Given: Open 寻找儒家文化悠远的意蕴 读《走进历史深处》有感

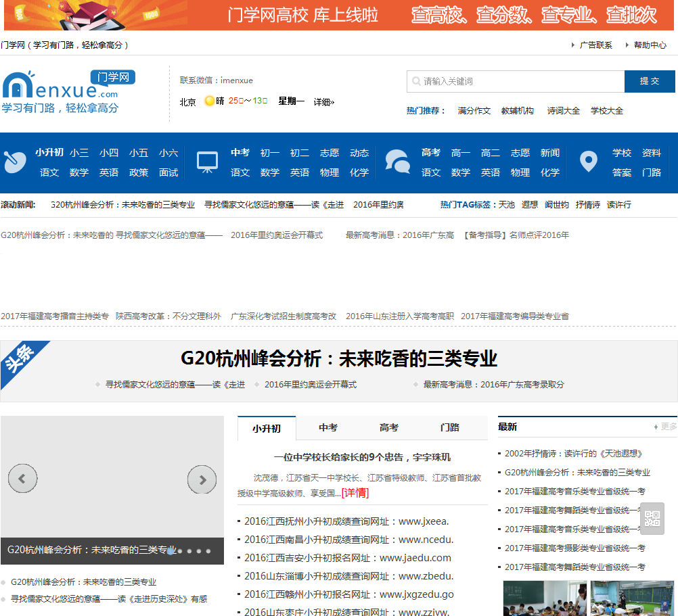Looking at the screenshot, I should 109,599.
